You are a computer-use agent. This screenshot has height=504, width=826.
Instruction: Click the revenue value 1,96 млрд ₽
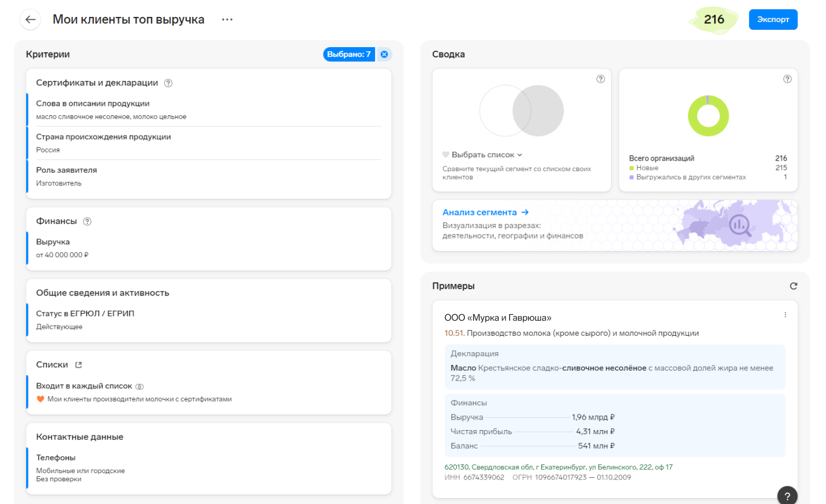coord(593,417)
